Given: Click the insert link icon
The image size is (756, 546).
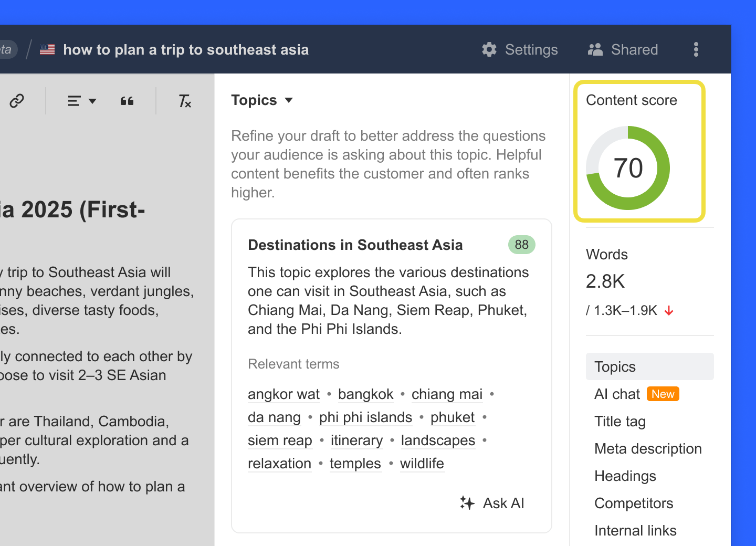Looking at the screenshot, I should [x=17, y=101].
